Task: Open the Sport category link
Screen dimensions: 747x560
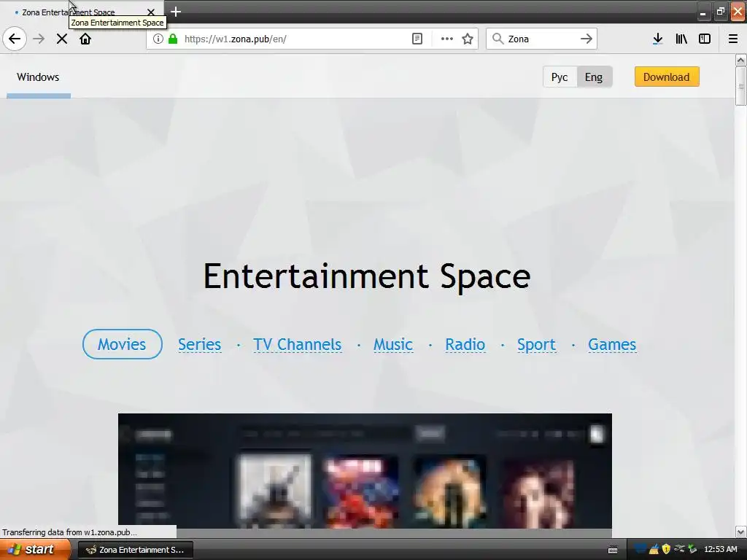Action: point(536,344)
